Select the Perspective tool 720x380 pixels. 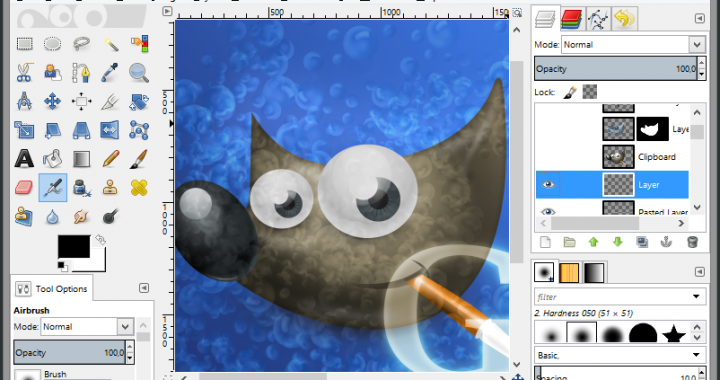[81, 130]
